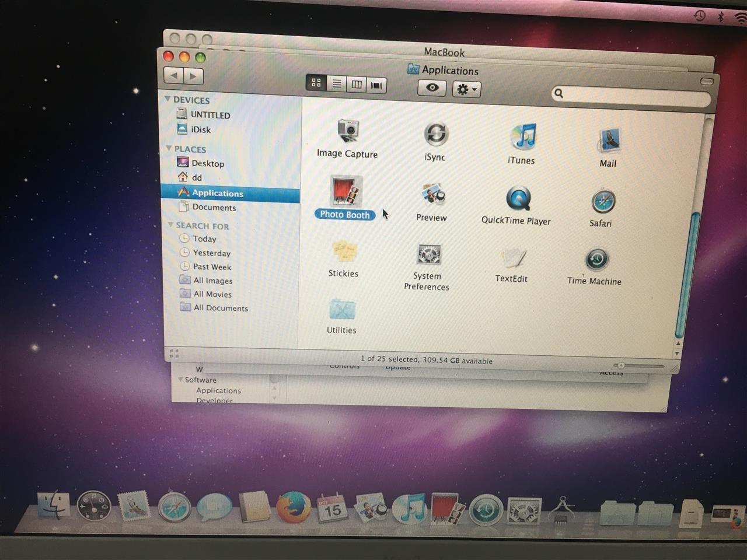This screenshot has width=747, height=560.
Task: Open the Image Capture application
Action: tap(348, 132)
